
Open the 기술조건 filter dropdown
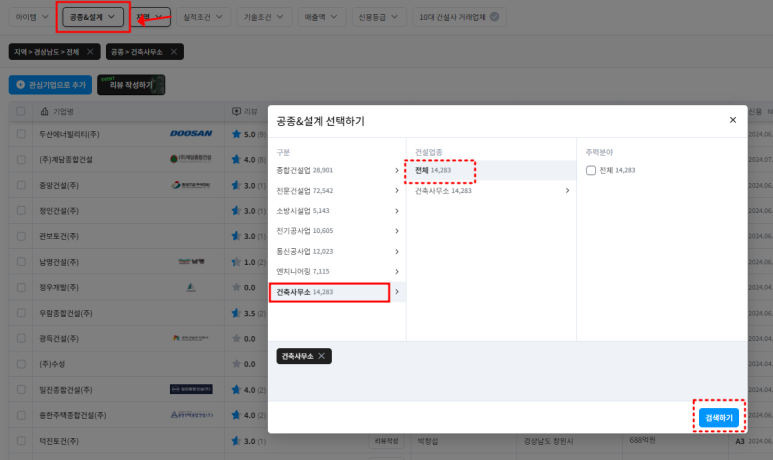(x=264, y=17)
